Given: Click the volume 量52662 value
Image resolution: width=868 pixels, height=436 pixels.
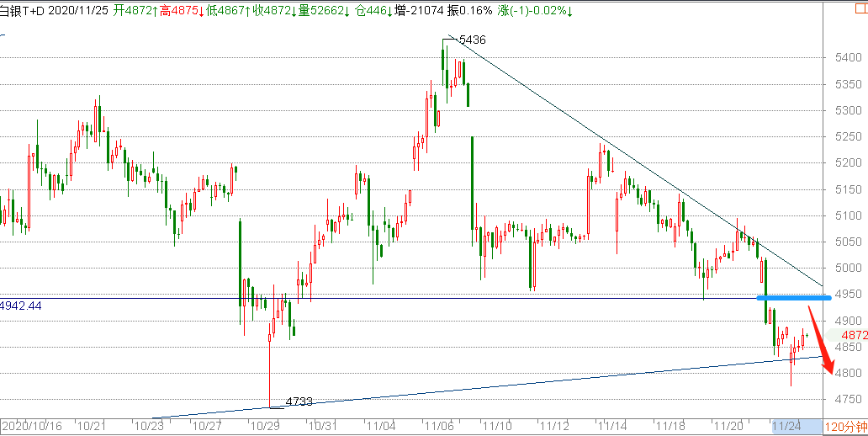Looking at the screenshot, I should (324, 11).
